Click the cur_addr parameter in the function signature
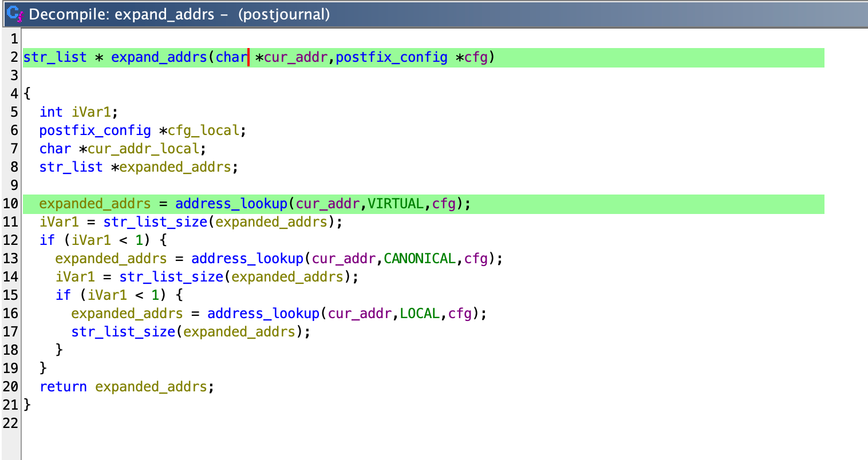Screen dimensions: 868x460 [295, 57]
